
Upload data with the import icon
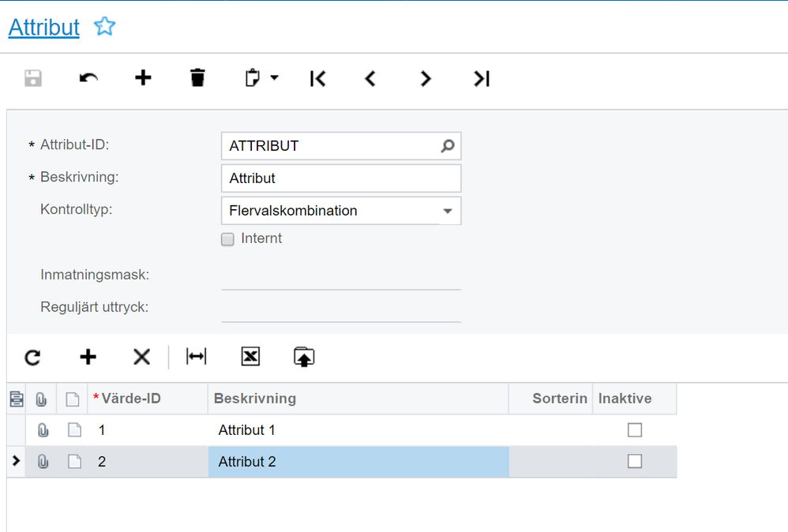[x=304, y=358]
